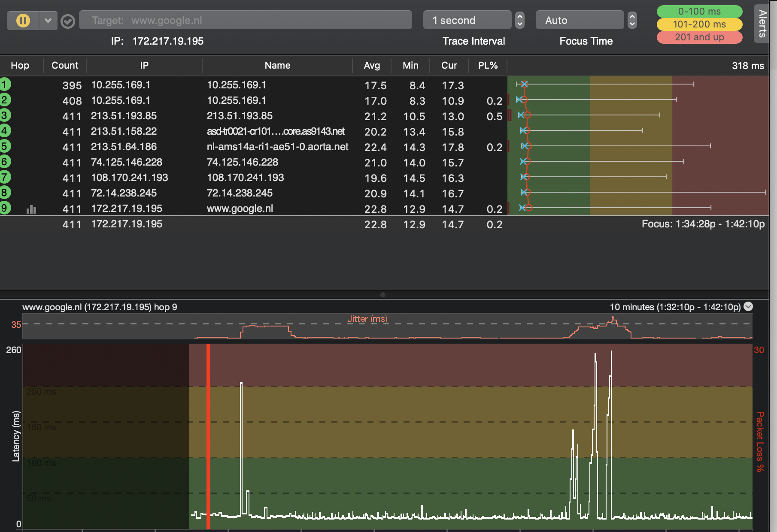
Task: Click the hop 5 green number icon
Action: pyautogui.click(x=5, y=146)
